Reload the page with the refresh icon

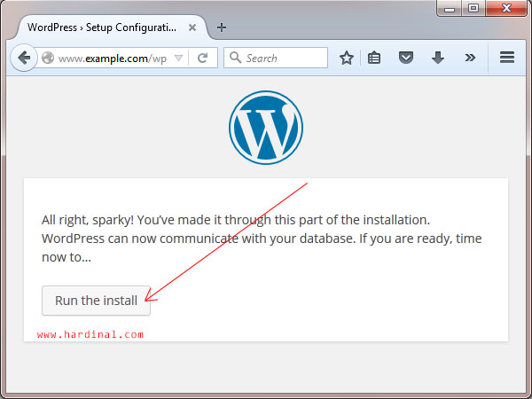(202, 58)
